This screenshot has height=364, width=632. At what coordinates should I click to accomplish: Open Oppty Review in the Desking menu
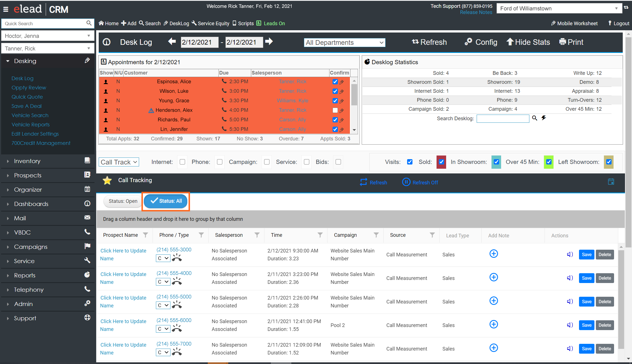[x=29, y=88]
